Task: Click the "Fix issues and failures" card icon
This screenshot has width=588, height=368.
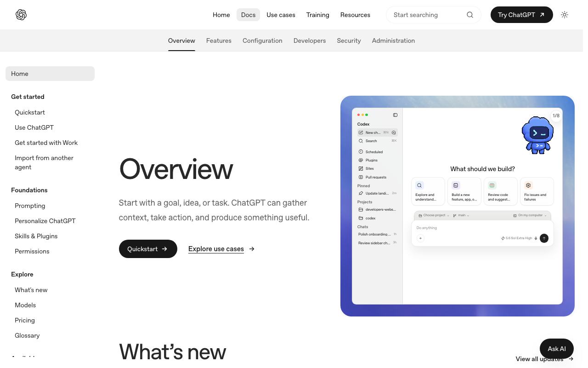Action: tap(528, 185)
